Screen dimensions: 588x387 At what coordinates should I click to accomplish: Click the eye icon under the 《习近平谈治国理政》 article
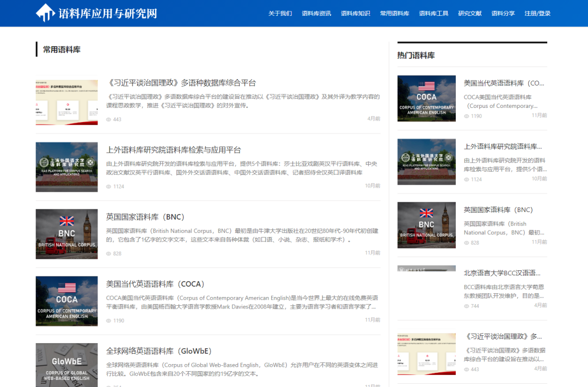coord(109,119)
